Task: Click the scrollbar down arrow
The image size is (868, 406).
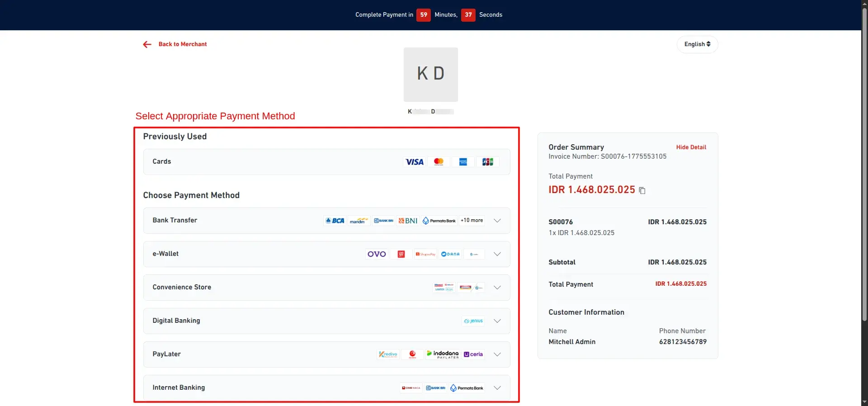Action: click(x=864, y=401)
